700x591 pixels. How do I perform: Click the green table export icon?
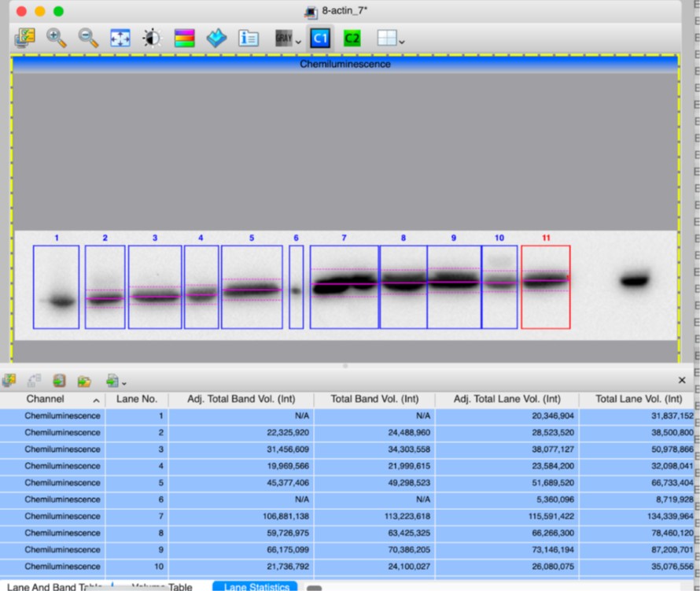click(59, 381)
